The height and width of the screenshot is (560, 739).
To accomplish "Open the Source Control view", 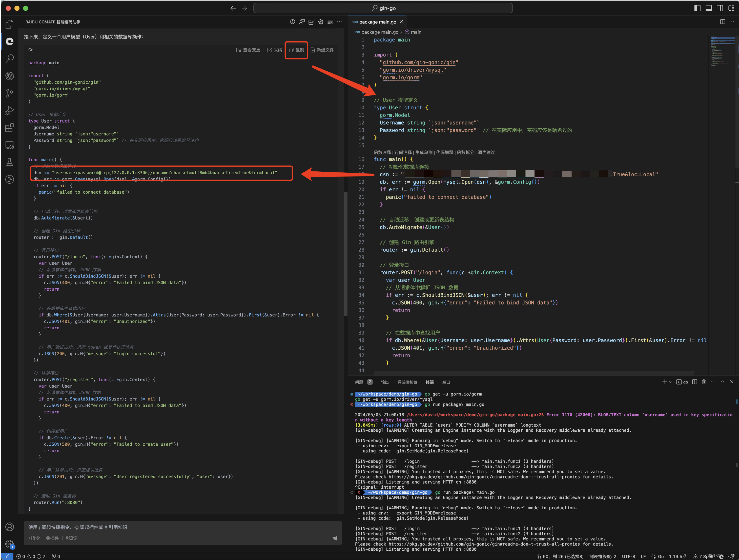I will coord(10,93).
